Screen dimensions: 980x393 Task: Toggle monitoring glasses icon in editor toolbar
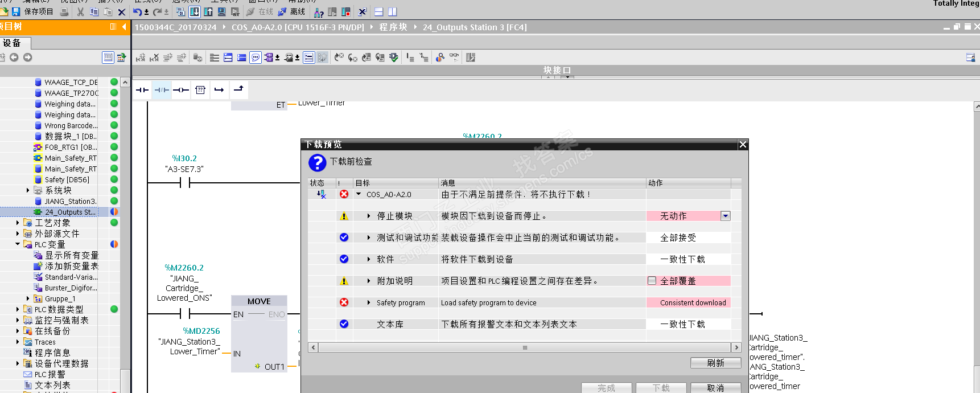454,57
